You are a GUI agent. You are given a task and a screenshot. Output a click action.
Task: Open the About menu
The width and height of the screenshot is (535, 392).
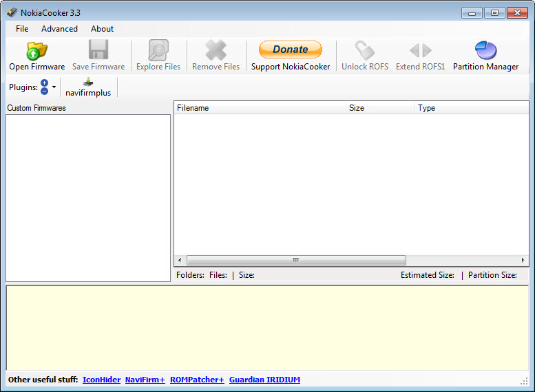coord(102,29)
